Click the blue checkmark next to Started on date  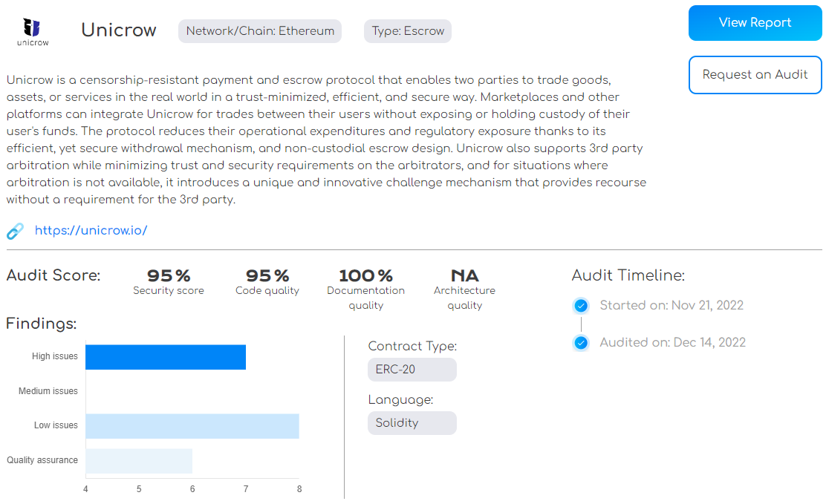coord(581,305)
